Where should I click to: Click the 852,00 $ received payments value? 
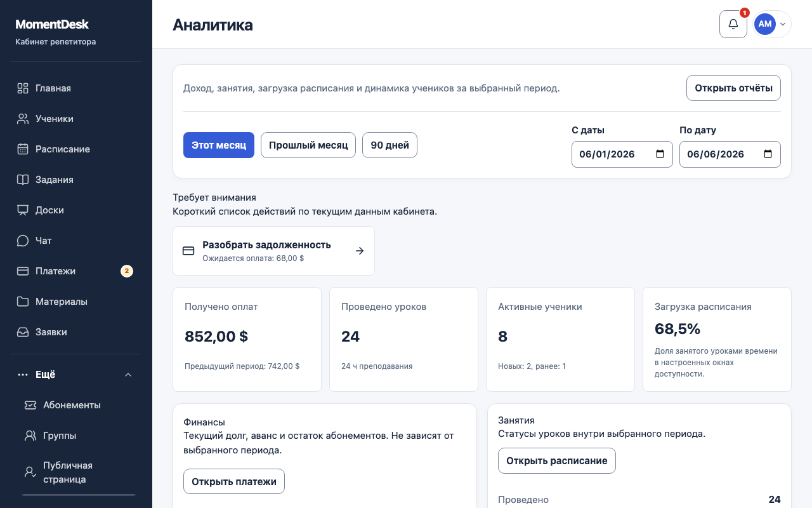tap(216, 337)
